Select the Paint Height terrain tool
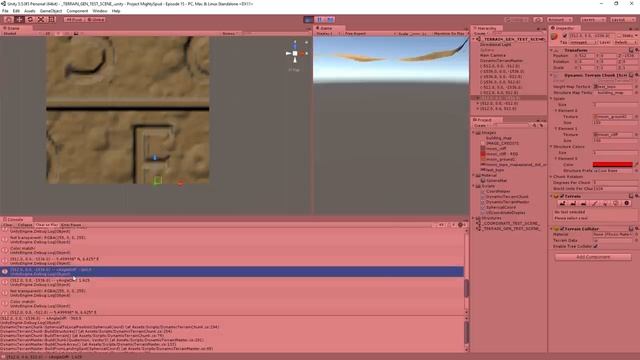Image resolution: width=640 pixels, height=360 pixels. 573,203
